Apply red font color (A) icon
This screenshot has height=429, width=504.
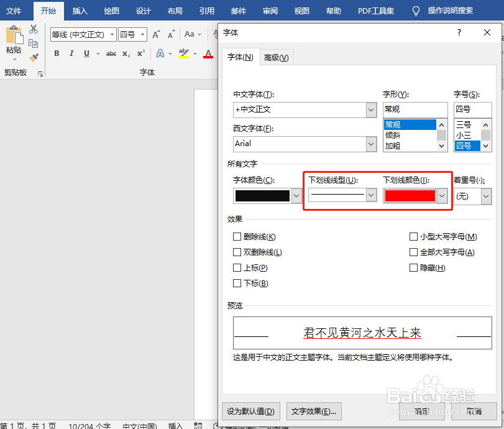(x=208, y=53)
